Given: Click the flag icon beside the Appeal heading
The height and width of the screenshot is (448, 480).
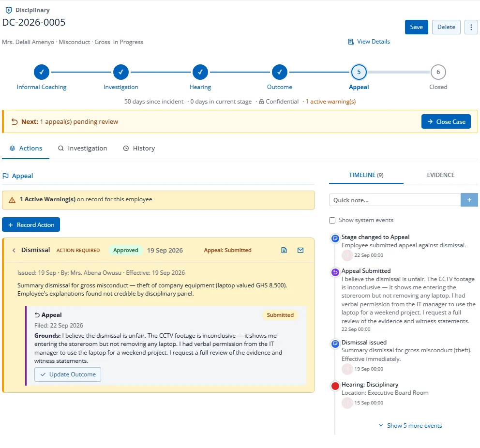Looking at the screenshot, I should (5, 176).
